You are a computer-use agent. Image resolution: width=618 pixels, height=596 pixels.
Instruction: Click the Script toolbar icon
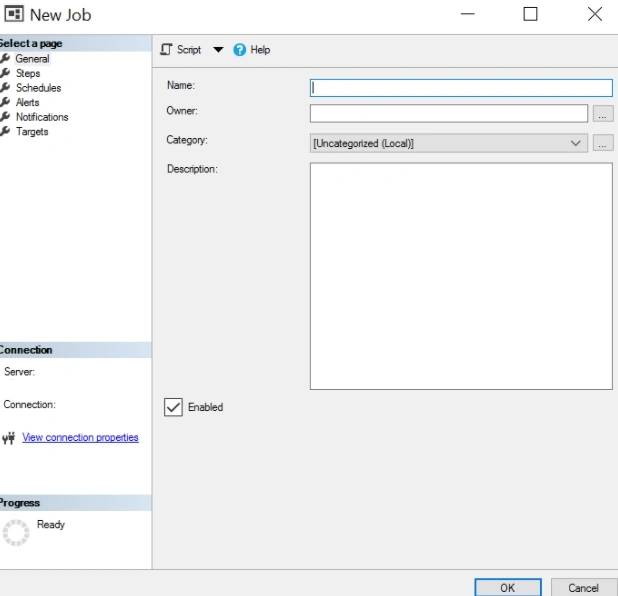tap(166, 50)
